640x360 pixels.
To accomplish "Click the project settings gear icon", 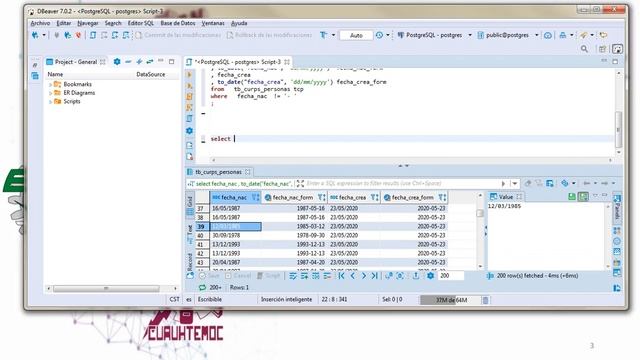I will pyautogui.click(x=117, y=62).
